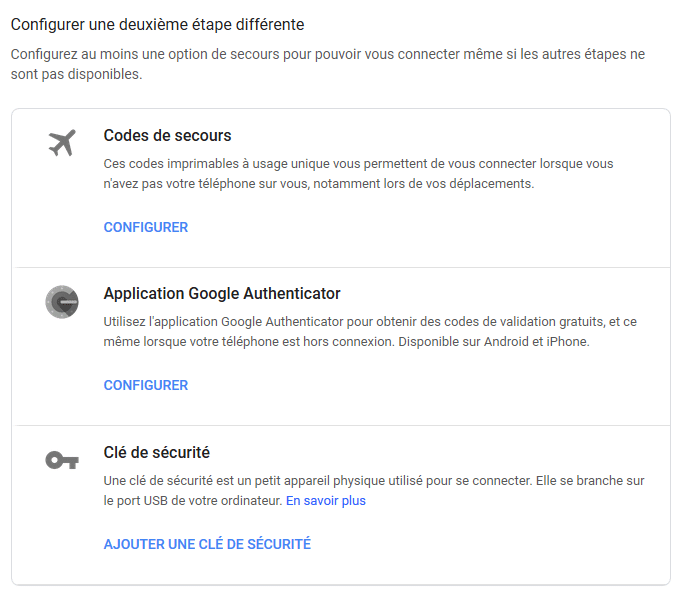Click the Authenticator validation codes description text
The image size is (685, 590).
[370, 331]
